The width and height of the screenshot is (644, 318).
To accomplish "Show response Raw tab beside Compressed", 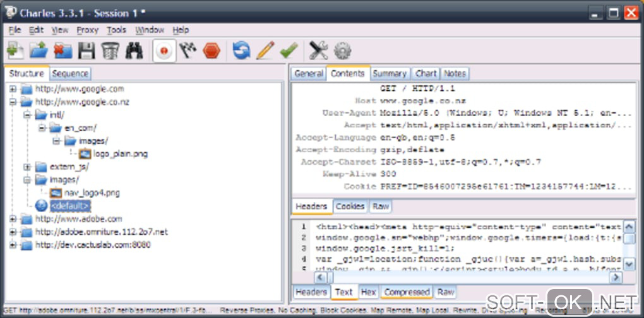I will pyautogui.click(x=446, y=292).
